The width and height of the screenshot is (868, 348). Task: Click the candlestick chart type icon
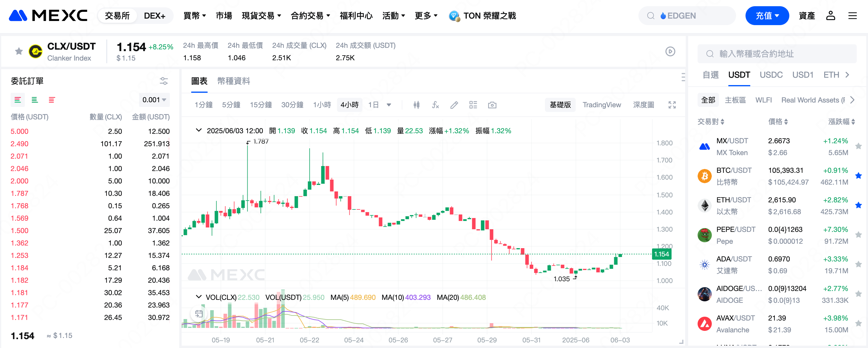tap(417, 105)
